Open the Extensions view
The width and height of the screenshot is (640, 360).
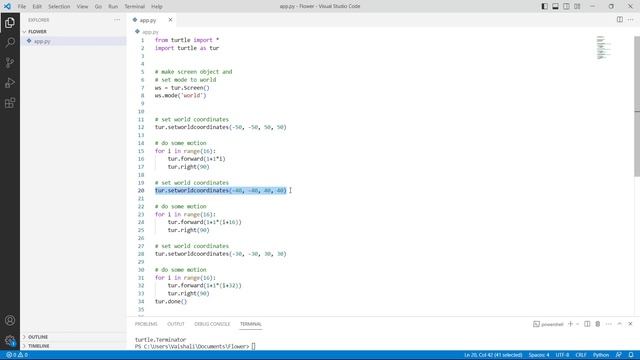tap(10, 102)
